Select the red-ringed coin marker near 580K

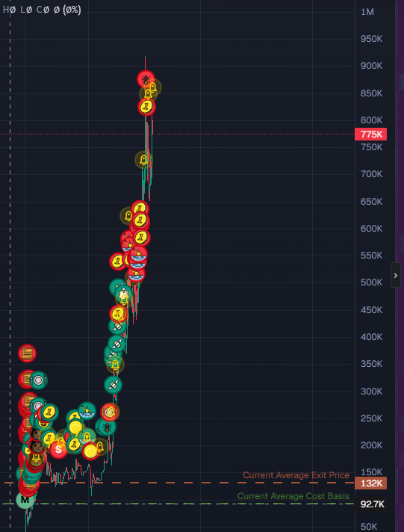pyautogui.click(x=141, y=238)
